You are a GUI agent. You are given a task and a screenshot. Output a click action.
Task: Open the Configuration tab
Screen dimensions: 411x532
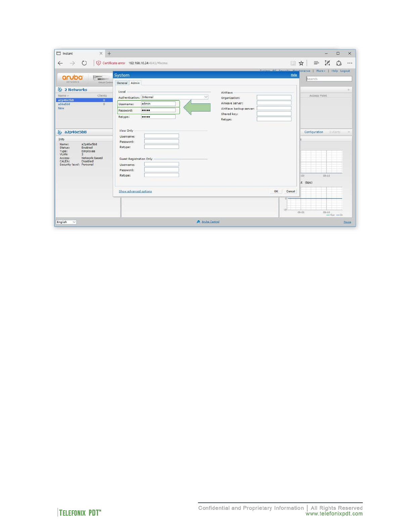click(314, 132)
